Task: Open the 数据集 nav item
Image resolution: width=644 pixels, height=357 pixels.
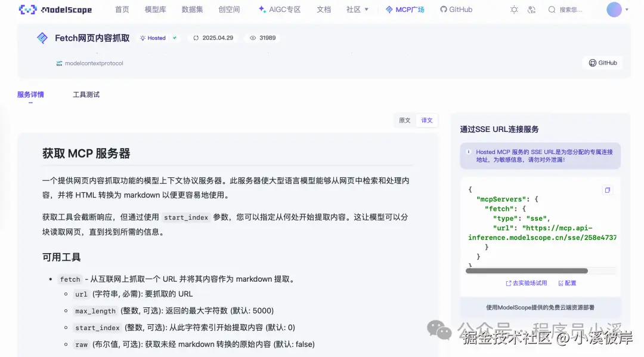Action: [192, 10]
